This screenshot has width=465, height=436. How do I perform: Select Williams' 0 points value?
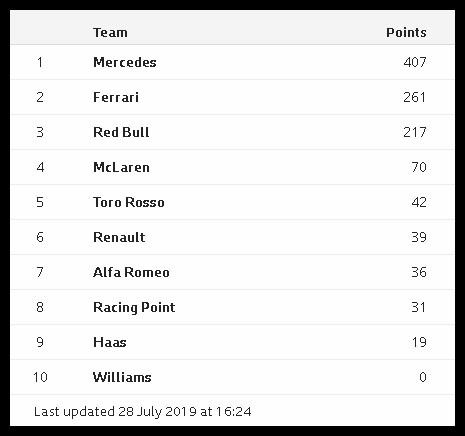point(423,377)
